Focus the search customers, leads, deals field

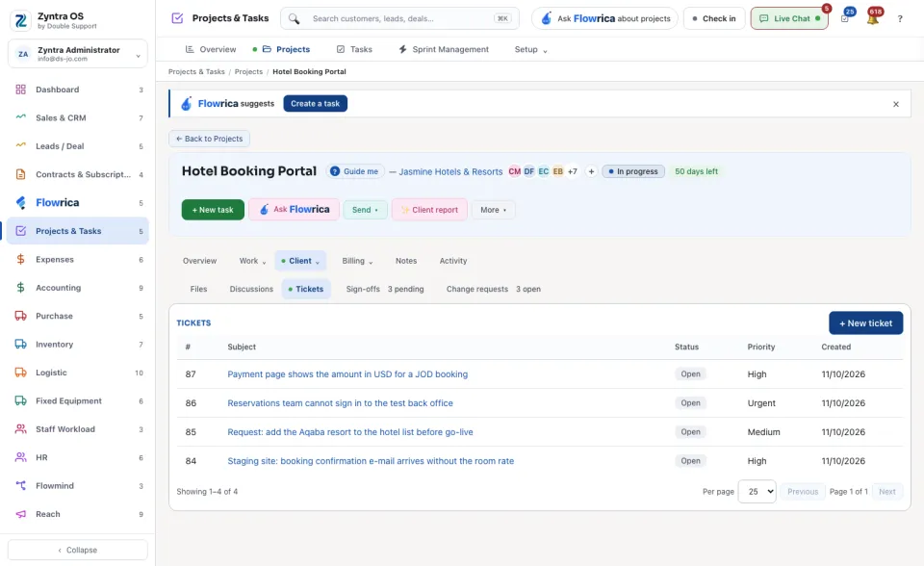coord(400,19)
